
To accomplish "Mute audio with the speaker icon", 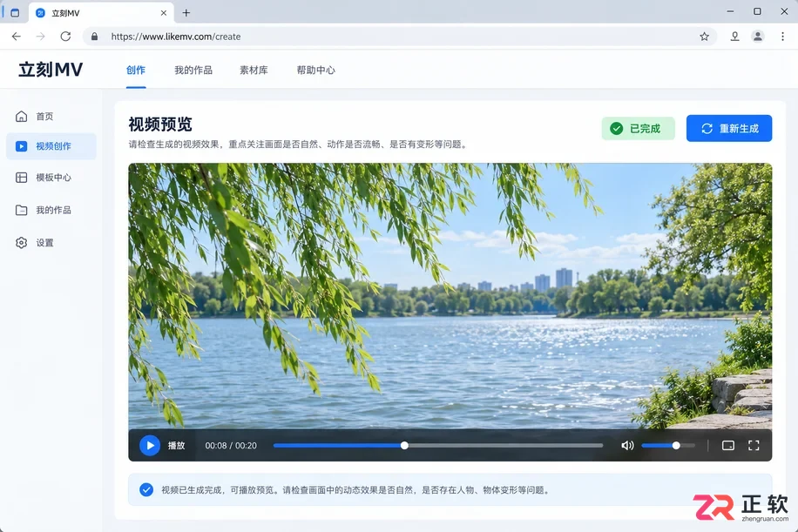I will coord(627,446).
